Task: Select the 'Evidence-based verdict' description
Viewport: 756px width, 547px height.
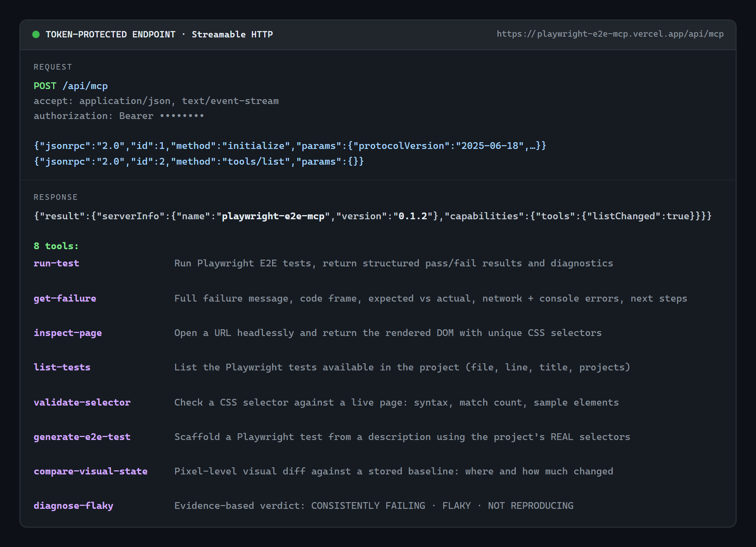Action: click(374, 506)
